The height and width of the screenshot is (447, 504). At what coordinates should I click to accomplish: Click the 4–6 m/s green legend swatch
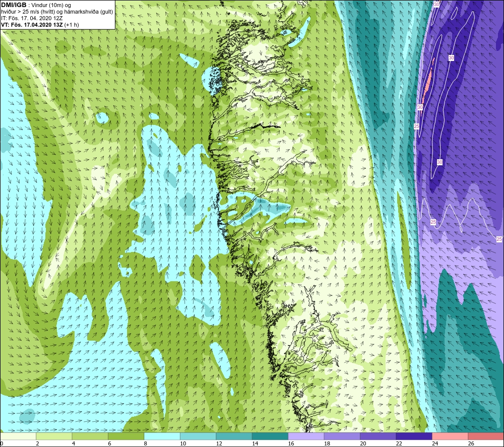pos(90,436)
